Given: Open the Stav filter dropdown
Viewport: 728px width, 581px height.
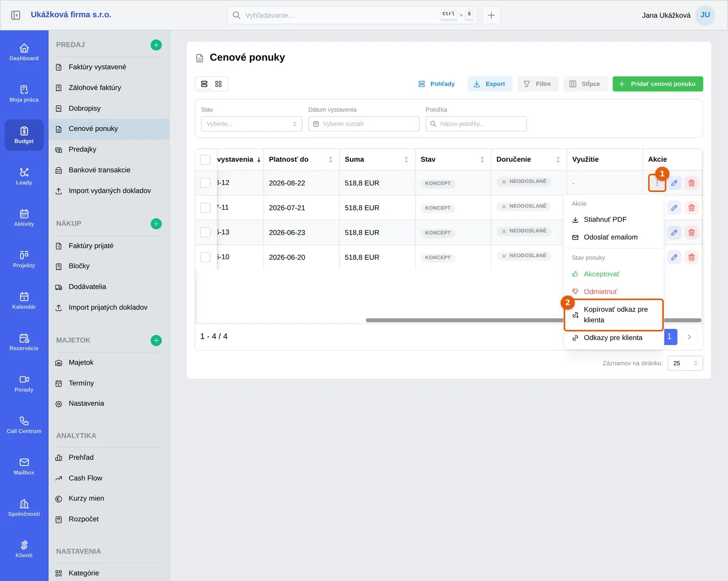Looking at the screenshot, I should (252, 124).
